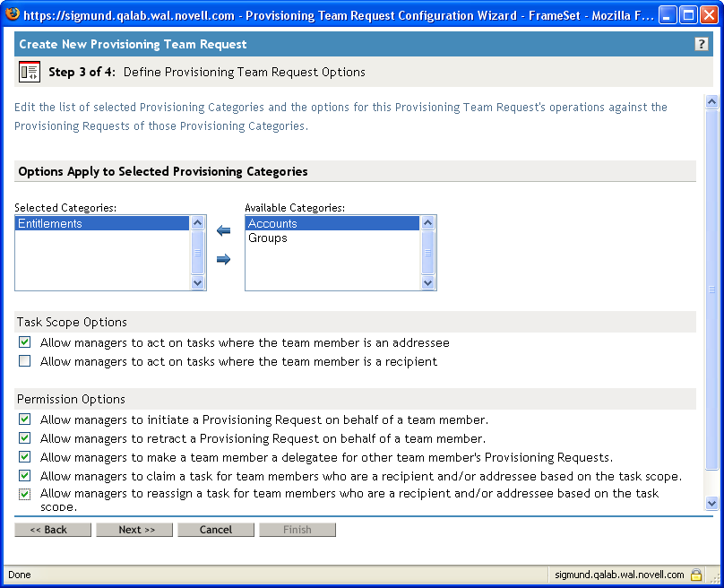Click the page scrollbar down arrow
Image resolution: width=724 pixels, height=588 pixels.
(x=712, y=503)
